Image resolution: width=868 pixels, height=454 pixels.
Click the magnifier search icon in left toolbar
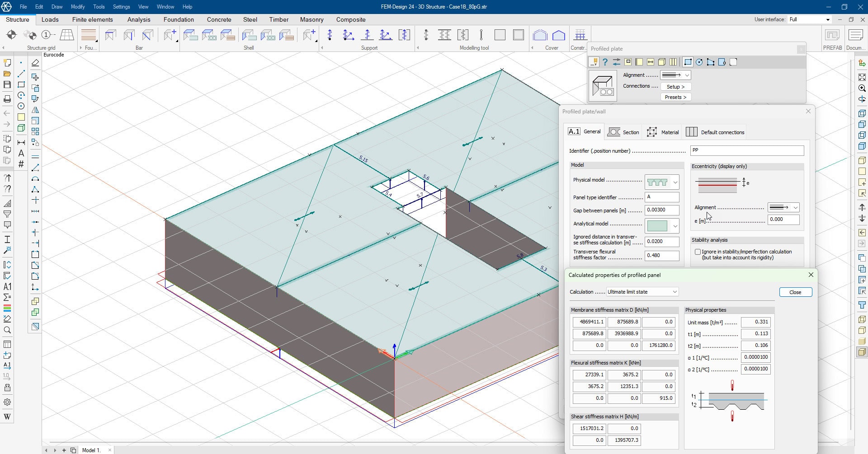point(7,330)
